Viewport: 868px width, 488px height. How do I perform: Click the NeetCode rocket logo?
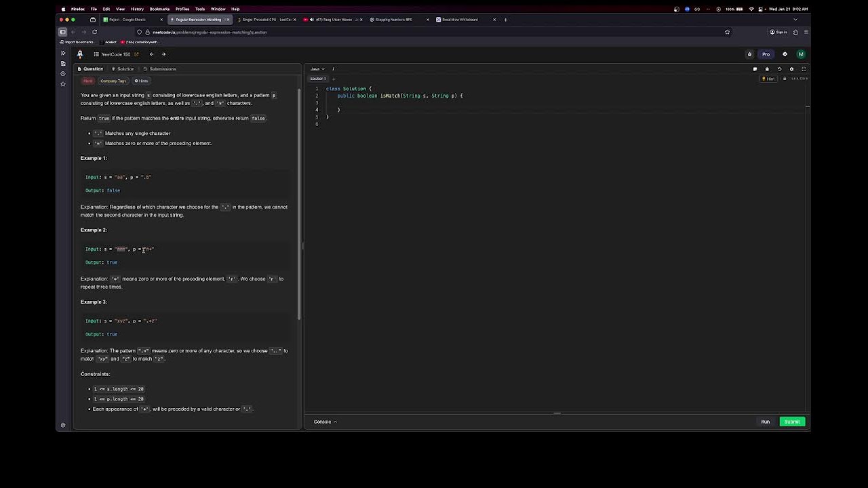80,54
